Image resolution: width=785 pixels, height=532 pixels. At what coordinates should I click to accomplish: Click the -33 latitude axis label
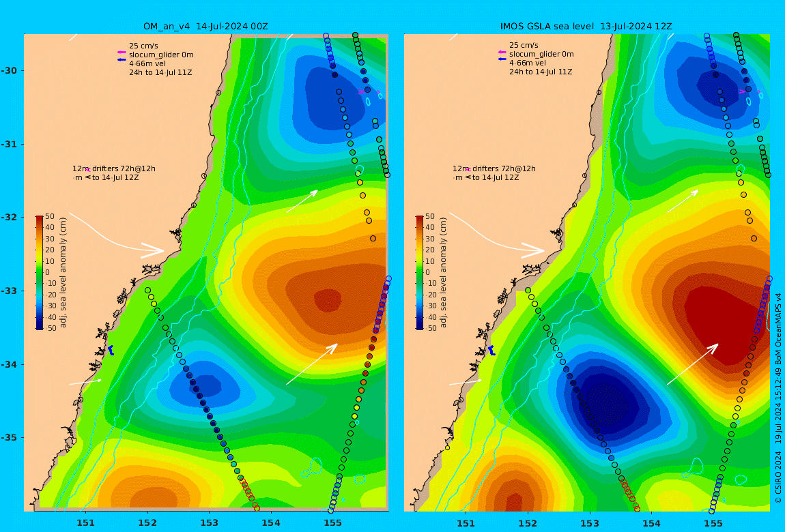(8, 291)
